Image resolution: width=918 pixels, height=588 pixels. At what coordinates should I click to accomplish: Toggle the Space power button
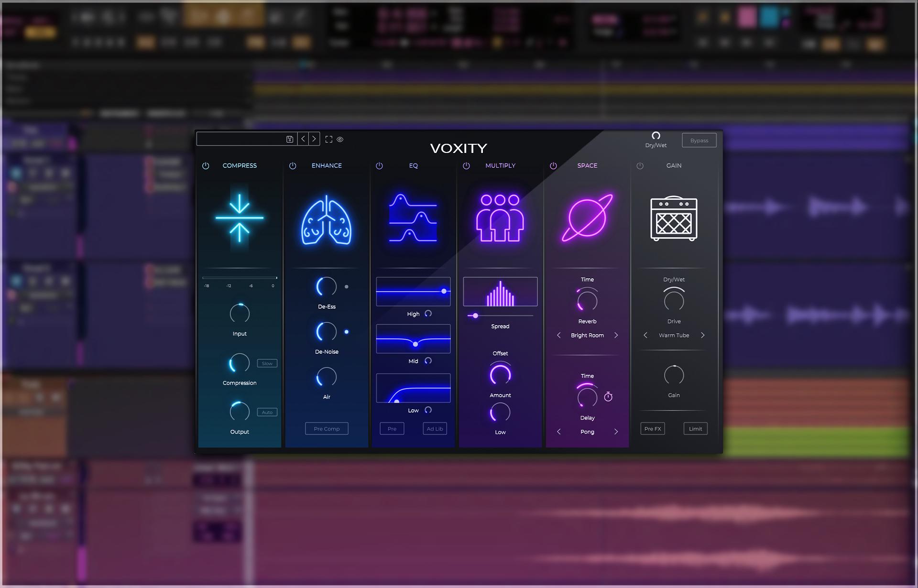point(553,165)
